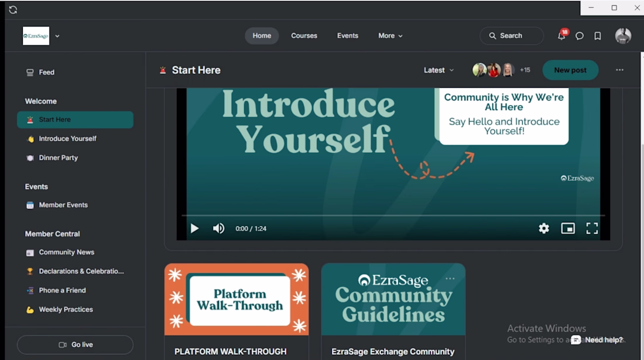The height and width of the screenshot is (360, 644).
Task: Go to the Home tab
Action: click(262, 36)
